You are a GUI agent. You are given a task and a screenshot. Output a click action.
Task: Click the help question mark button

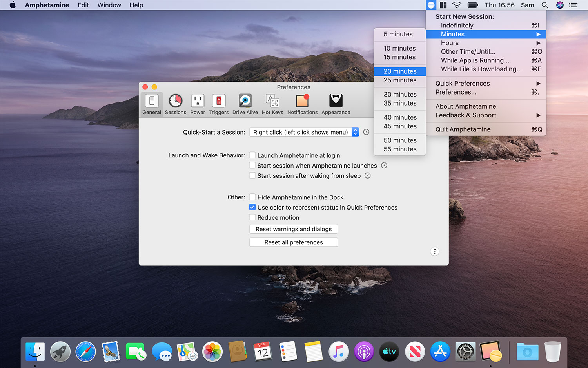click(x=435, y=251)
